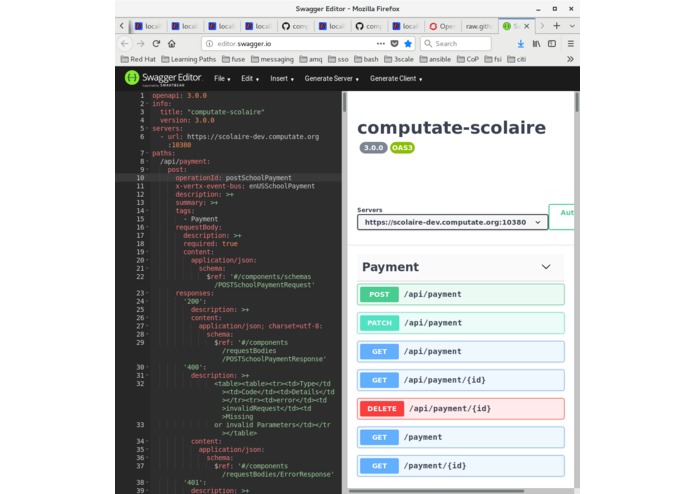Open the 3scale bookmarks folder
The image size is (695, 494).
tap(398, 59)
